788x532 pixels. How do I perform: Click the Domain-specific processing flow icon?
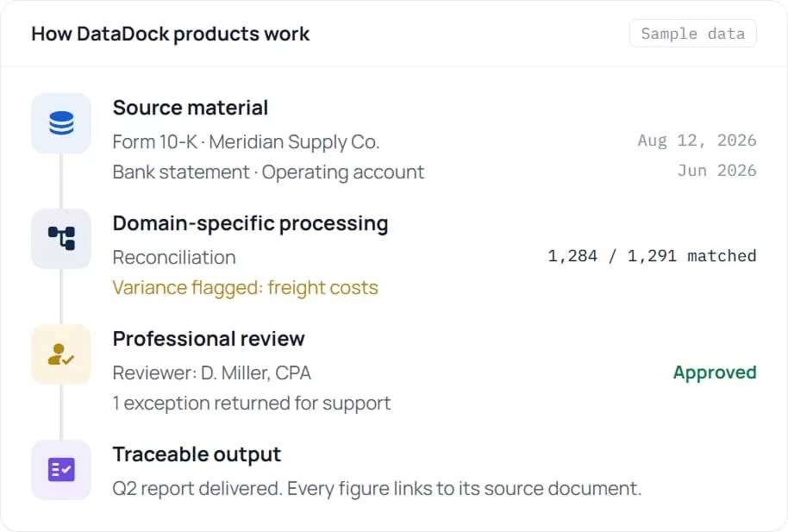(x=61, y=239)
